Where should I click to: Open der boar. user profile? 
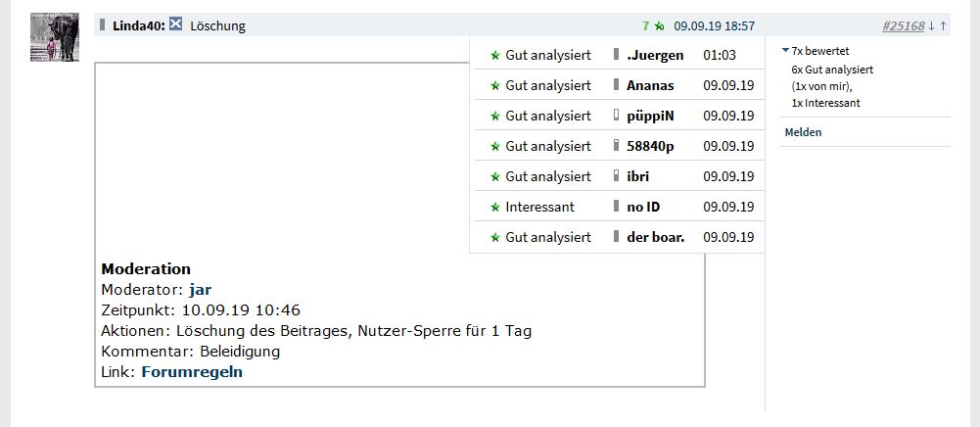pyautogui.click(x=656, y=238)
